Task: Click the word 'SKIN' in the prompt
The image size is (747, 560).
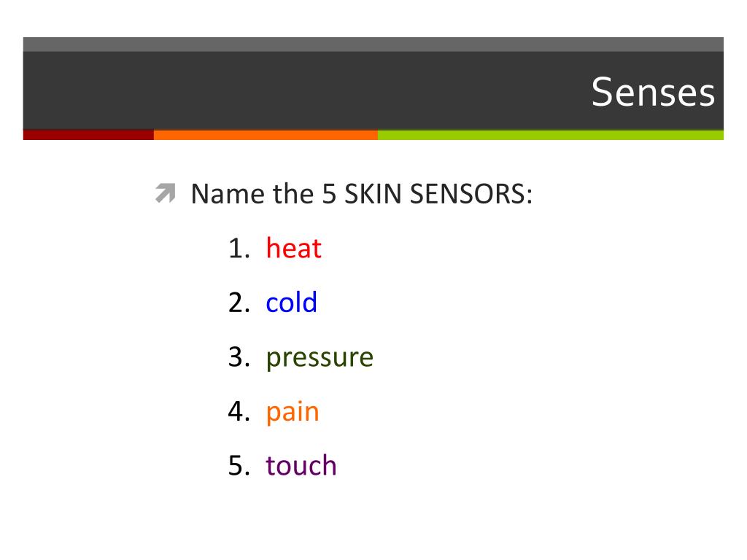Action: point(373,194)
